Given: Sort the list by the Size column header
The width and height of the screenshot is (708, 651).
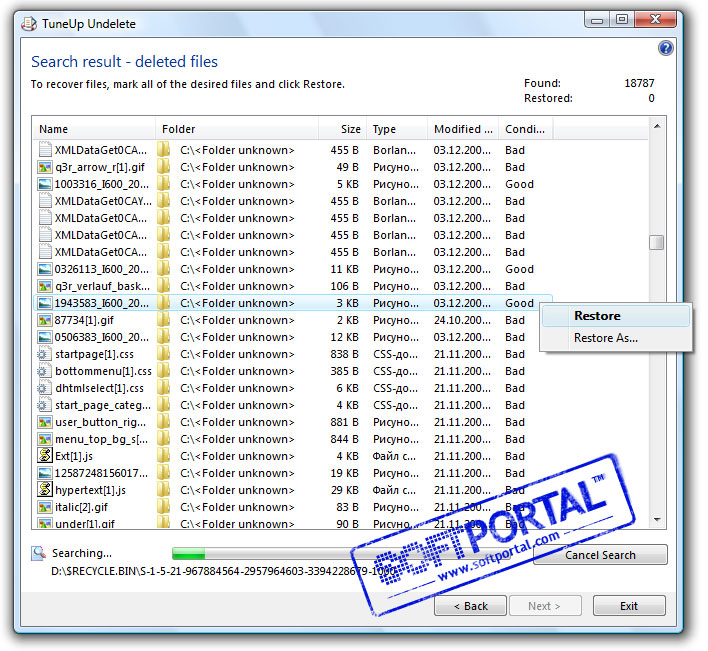Looking at the screenshot, I should click(343, 129).
